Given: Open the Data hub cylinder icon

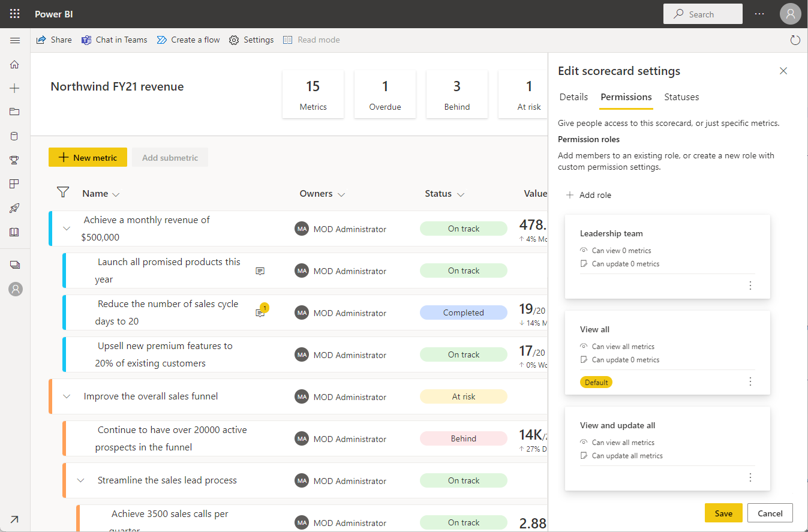Looking at the screenshot, I should [15, 136].
